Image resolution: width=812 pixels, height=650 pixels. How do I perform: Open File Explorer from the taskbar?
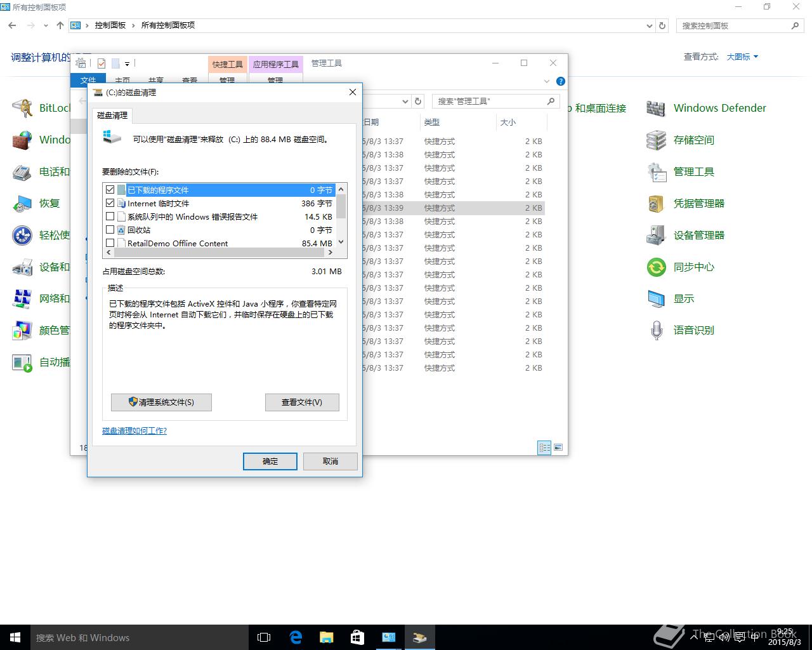tap(326, 637)
